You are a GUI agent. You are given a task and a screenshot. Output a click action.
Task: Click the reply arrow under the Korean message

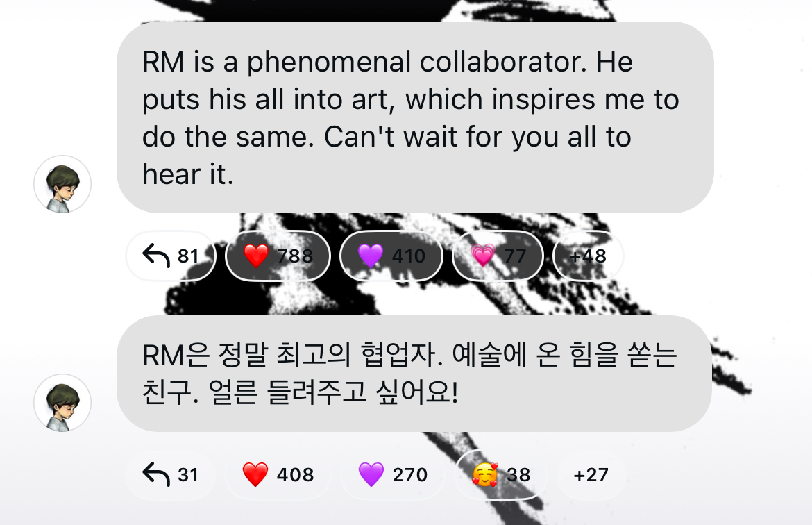click(156, 474)
